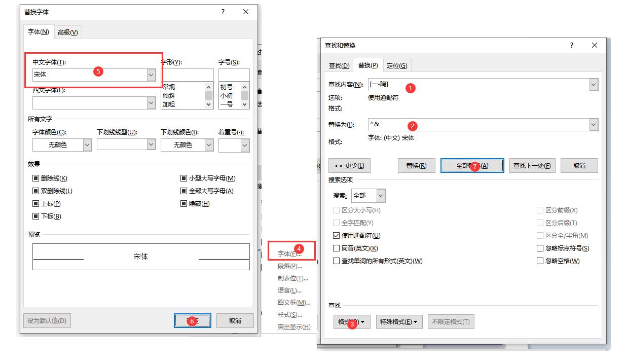
Task: Enable the 区分大小写 checkbox
Action: [336, 210]
